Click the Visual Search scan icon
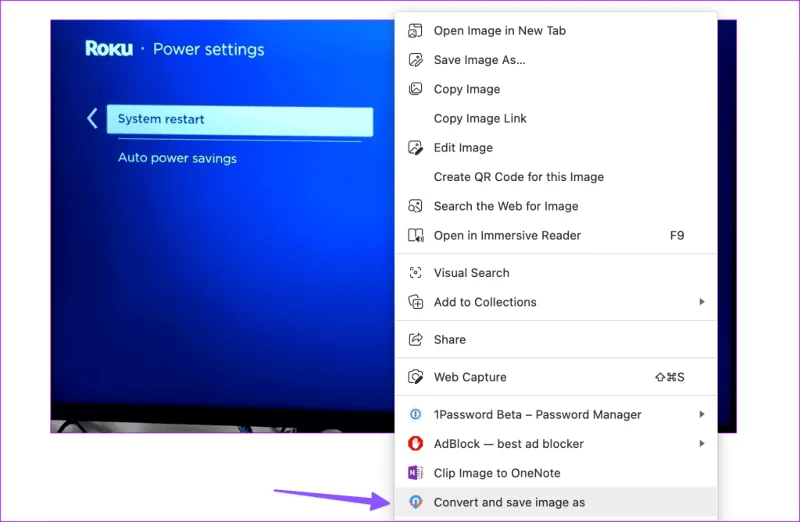The image size is (800, 522). pos(415,272)
